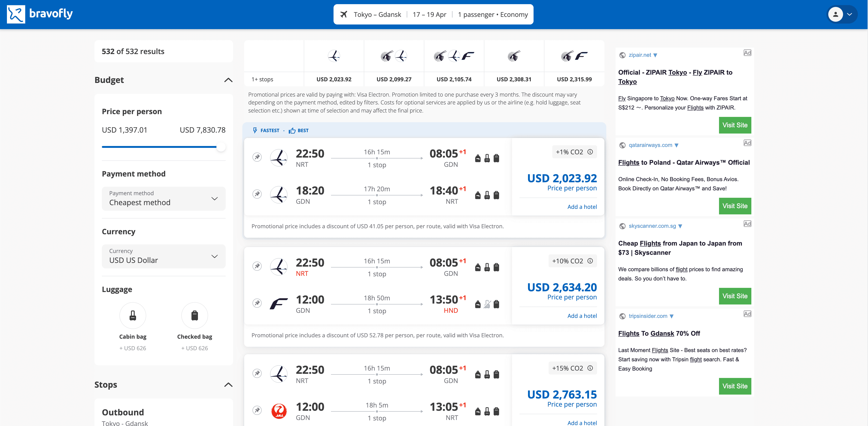
Task: Click the Finnair logo in second result
Action: click(x=279, y=303)
